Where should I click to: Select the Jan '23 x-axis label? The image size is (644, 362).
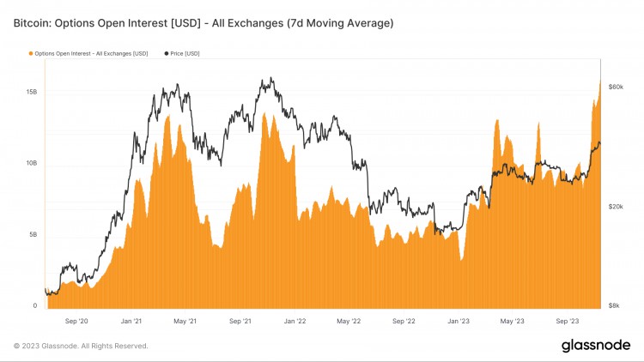pos(459,321)
